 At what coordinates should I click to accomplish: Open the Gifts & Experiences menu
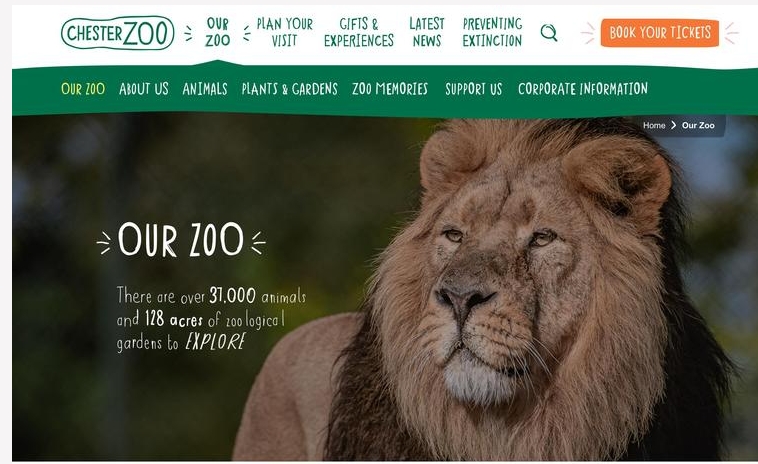tap(359, 32)
